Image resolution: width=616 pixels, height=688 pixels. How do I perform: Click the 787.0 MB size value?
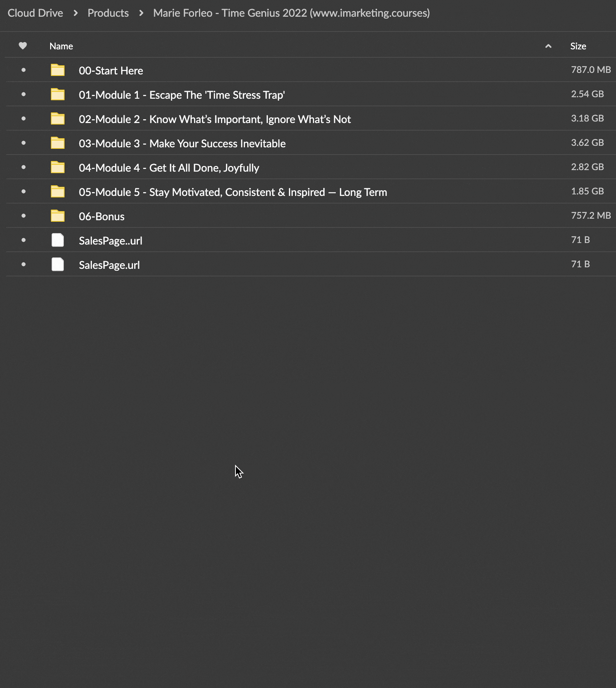(x=591, y=70)
